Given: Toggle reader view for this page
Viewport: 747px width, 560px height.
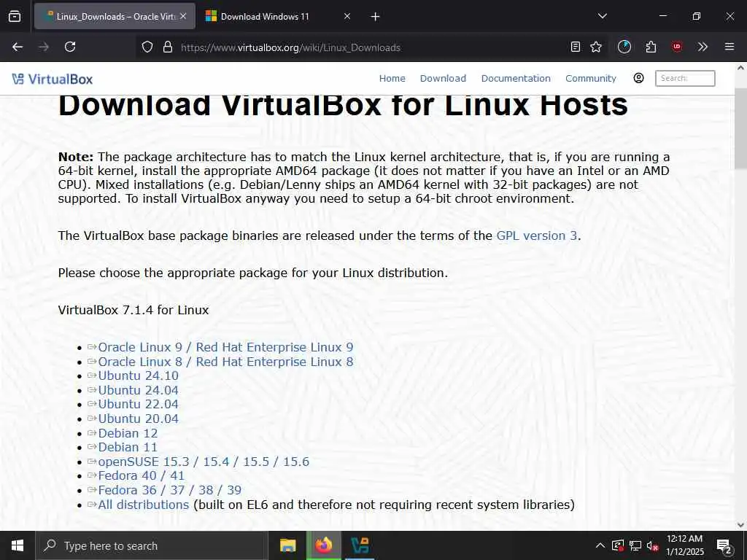Looking at the screenshot, I should 576,47.
